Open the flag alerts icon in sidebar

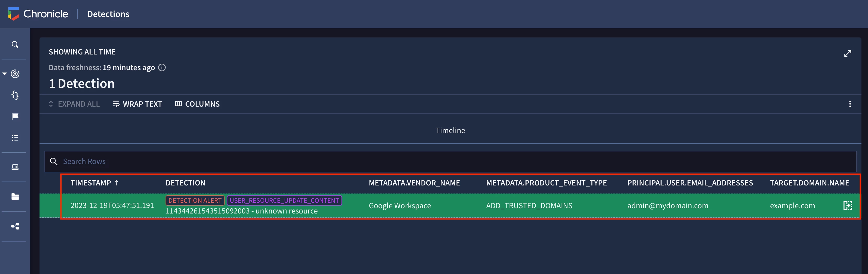(15, 116)
